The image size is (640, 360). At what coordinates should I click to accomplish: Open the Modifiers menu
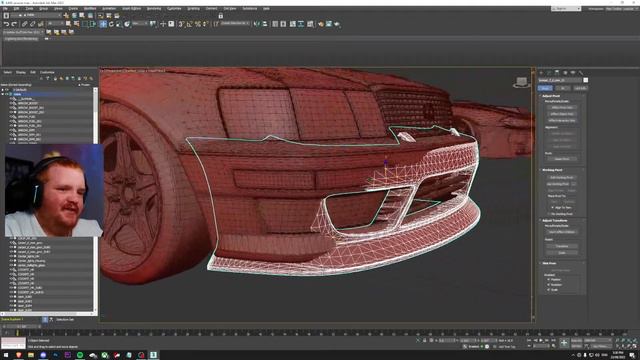coord(90,9)
